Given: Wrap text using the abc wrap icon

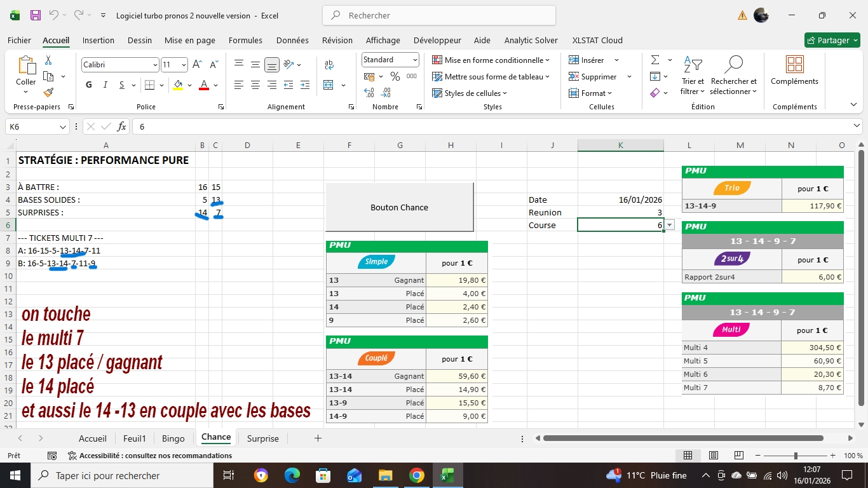Looking at the screenshot, I should coord(329,65).
